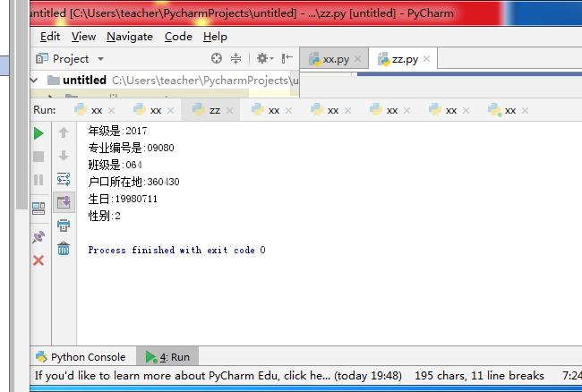Click the Up the Stack Trace arrow

[x=64, y=132]
